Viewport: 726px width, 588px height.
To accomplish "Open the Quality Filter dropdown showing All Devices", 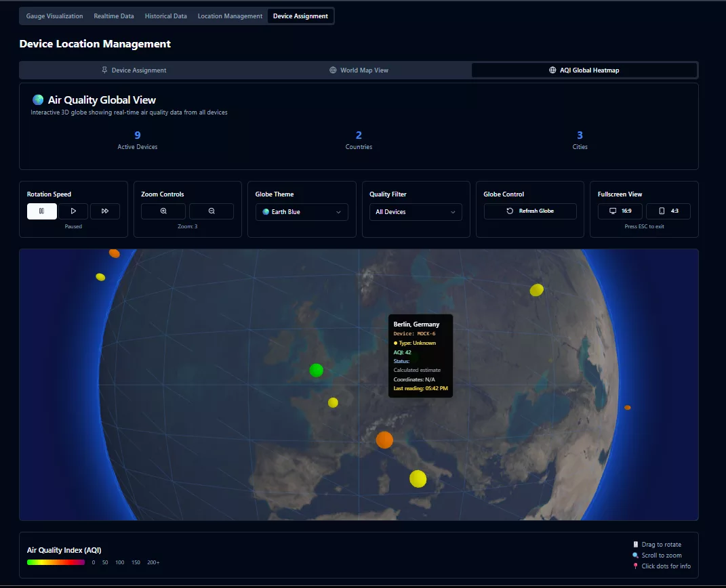I will pyautogui.click(x=416, y=212).
